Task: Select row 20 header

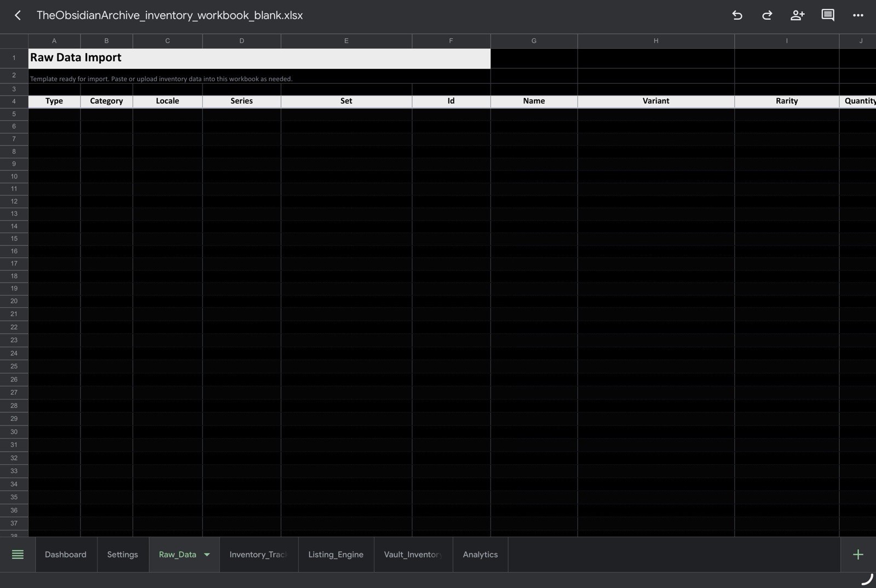Action: coord(14,301)
